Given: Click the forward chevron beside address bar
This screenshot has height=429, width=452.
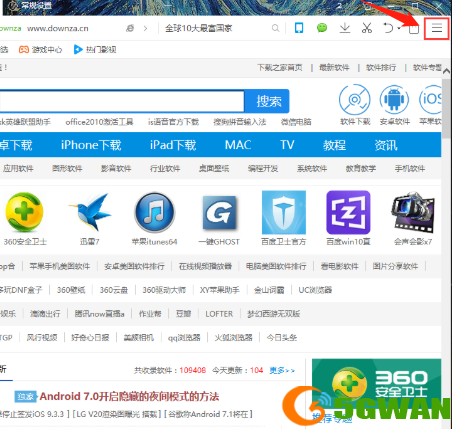Looking at the screenshot, I should coord(145,28).
